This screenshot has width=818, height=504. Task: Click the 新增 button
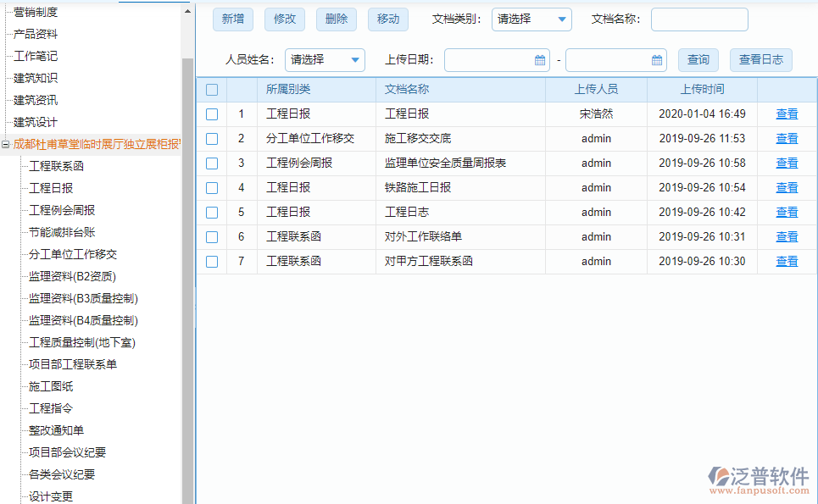232,19
